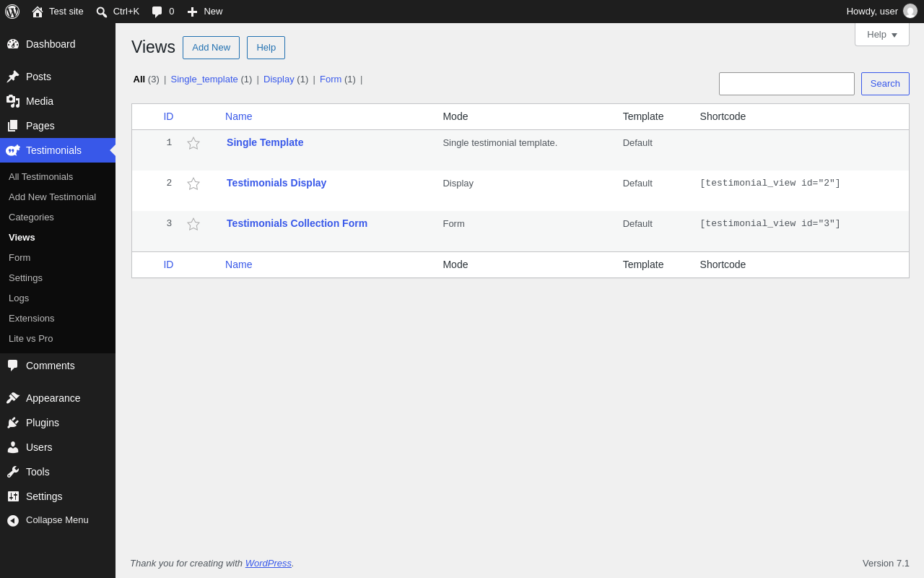
Task: Click the Media icon in sidebar
Action: tap(13, 101)
